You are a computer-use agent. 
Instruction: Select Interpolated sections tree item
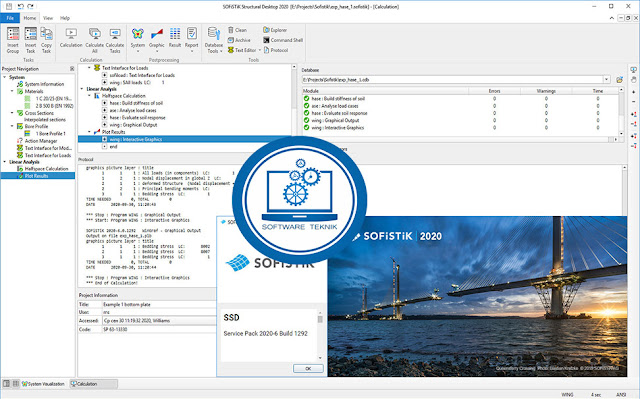tap(44, 120)
